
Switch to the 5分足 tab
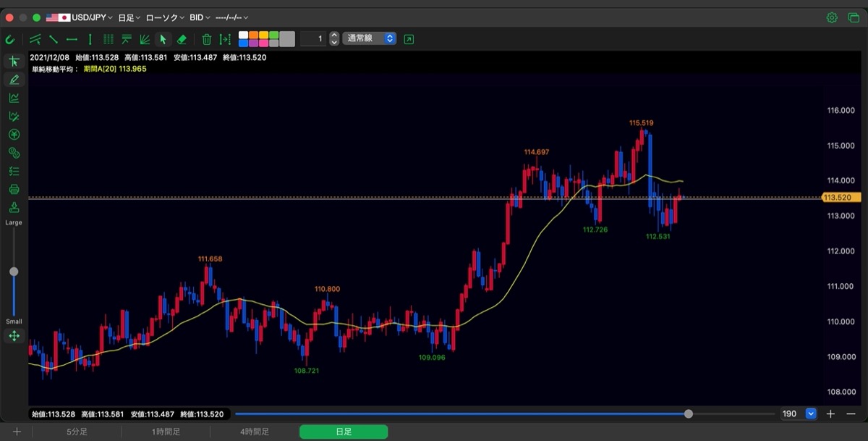77,432
